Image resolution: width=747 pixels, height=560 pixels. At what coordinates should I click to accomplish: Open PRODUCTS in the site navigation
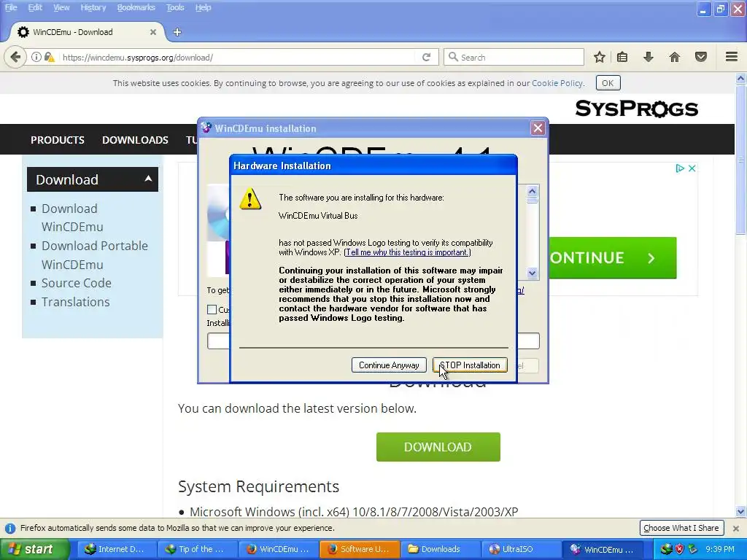[58, 140]
